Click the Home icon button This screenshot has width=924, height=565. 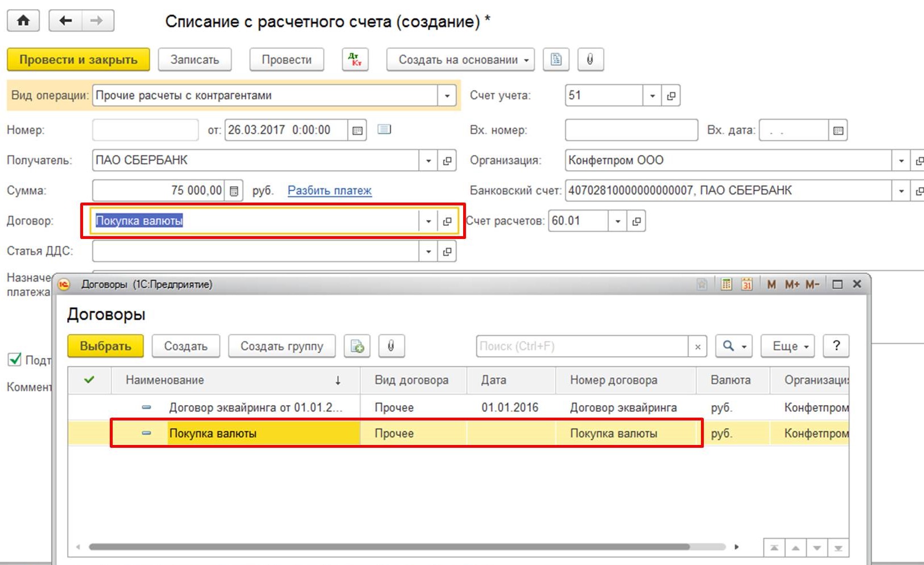pos(23,21)
